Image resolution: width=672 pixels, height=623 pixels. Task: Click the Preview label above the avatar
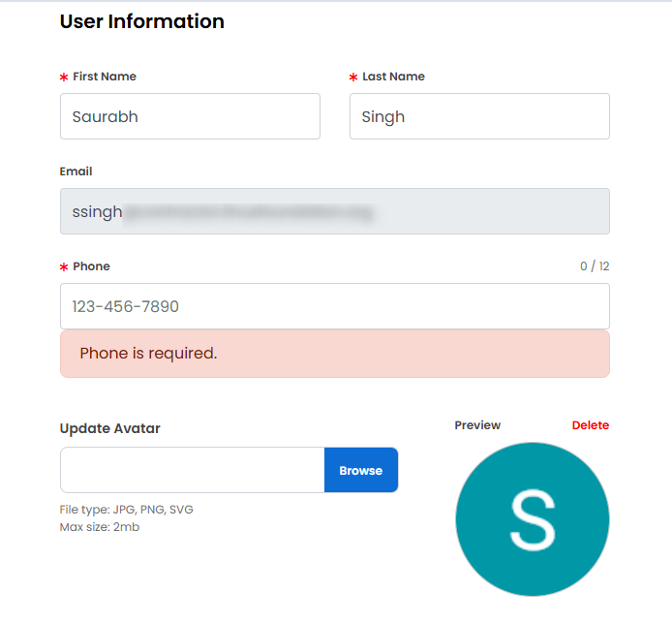click(x=477, y=425)
